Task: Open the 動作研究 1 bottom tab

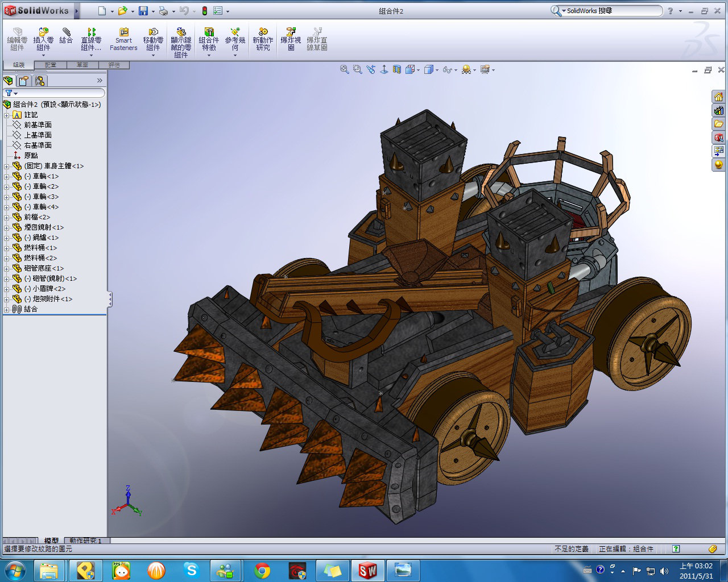Action: click(86, 541)
